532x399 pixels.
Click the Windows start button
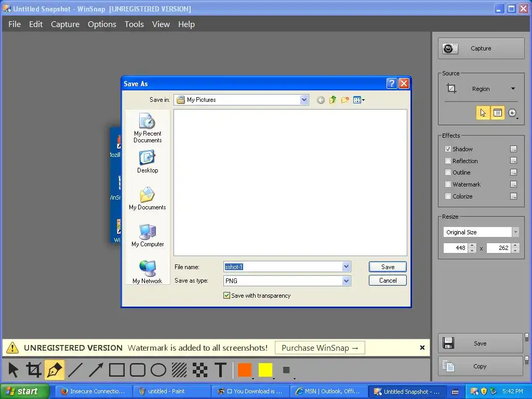tap(24, 391)
